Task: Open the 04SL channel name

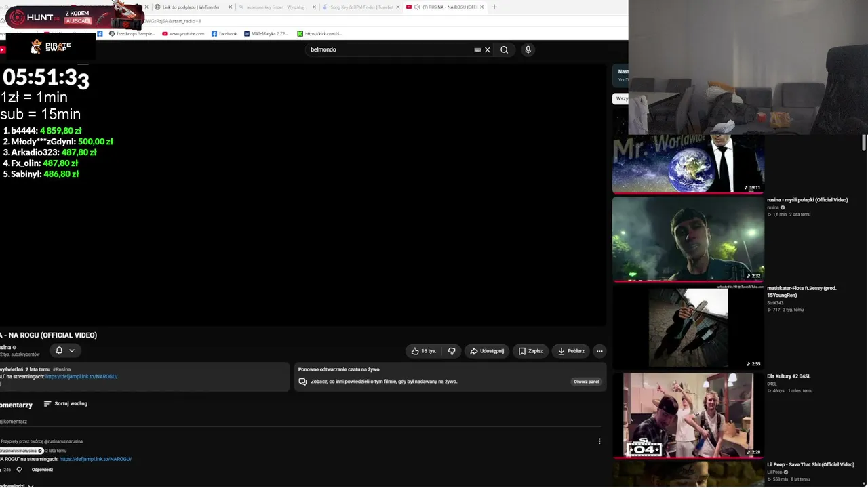Action: coord(772,384)
